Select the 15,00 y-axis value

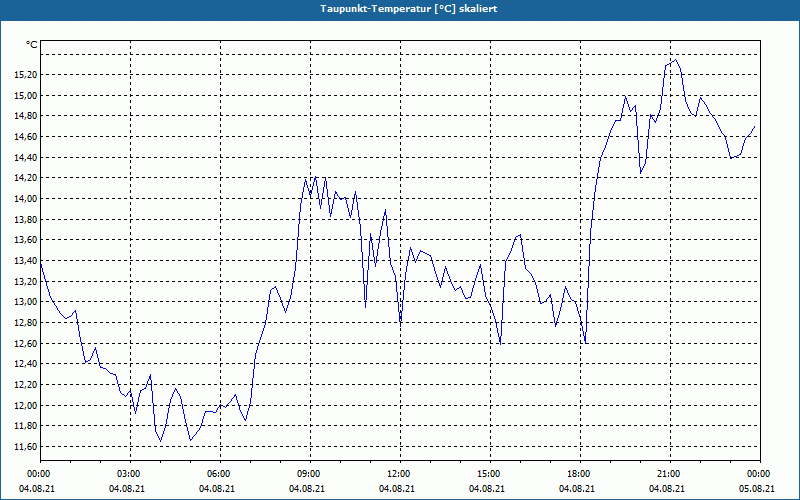coord(27,95)
